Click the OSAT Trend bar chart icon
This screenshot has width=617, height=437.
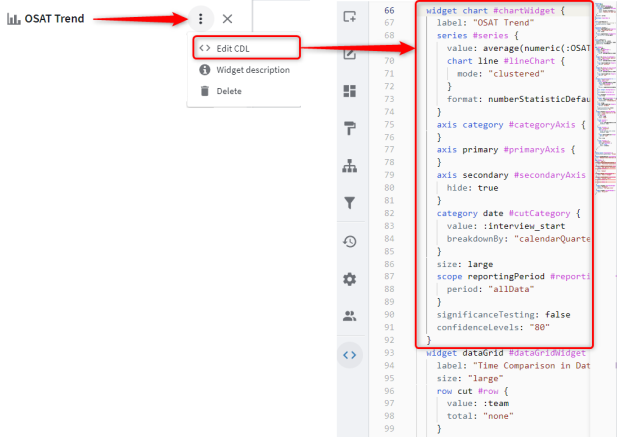click(14, 18)
